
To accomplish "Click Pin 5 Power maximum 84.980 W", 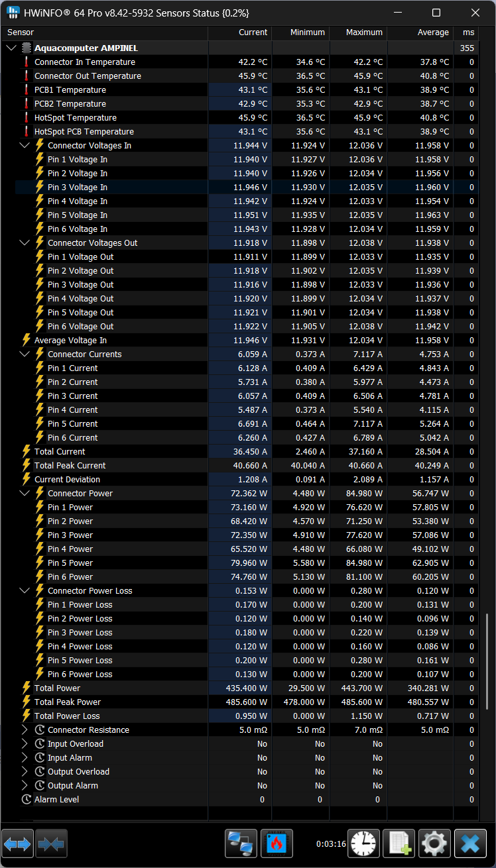I will pyautogui.click(x=363, y=563).
